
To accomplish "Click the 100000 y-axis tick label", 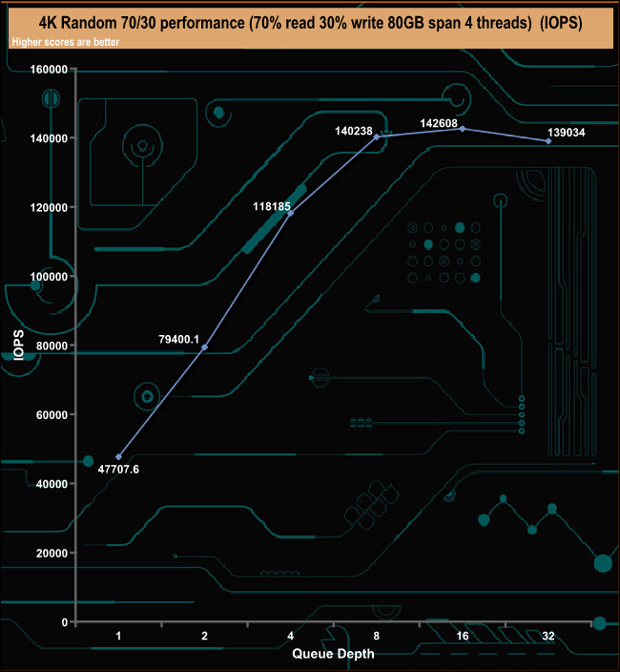I will (48, 277).
